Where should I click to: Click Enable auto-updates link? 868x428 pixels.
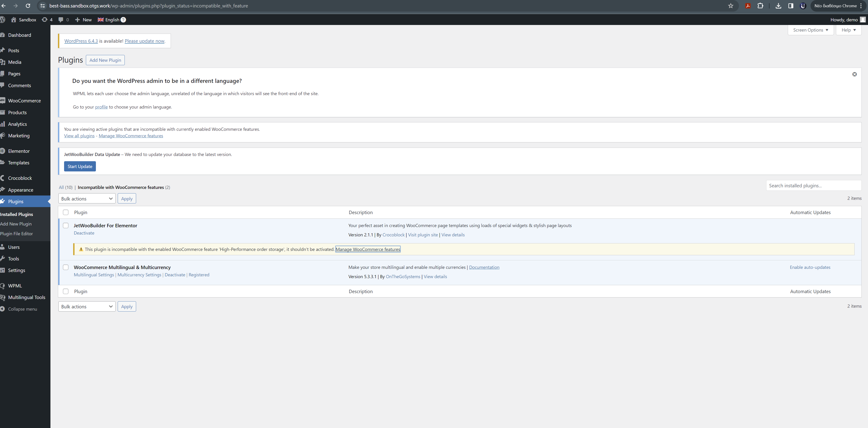(810, 267)
